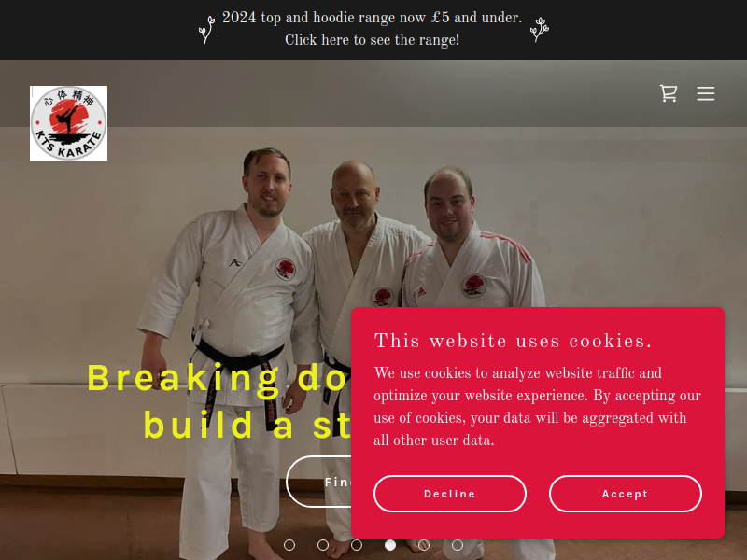Click the yellow 'Breaking do...' hero headline
This screenshot has width=747, height=560.
click(219, 401)
